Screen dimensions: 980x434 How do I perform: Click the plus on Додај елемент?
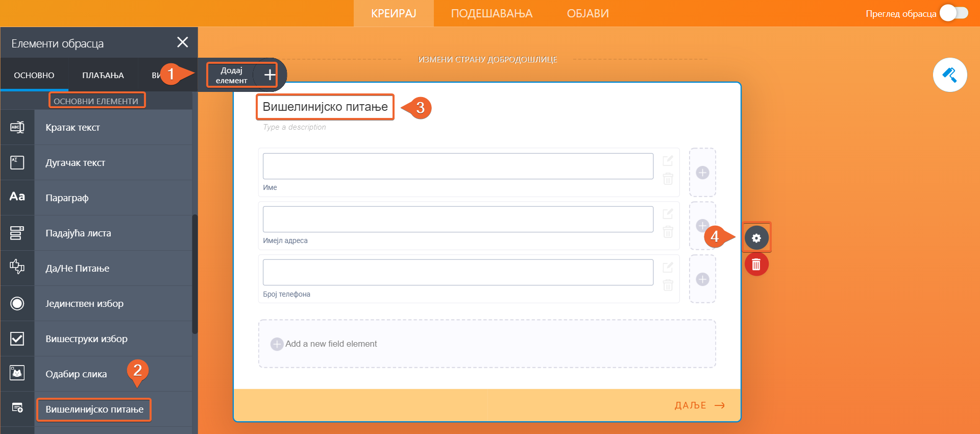[x=269, y=76]
